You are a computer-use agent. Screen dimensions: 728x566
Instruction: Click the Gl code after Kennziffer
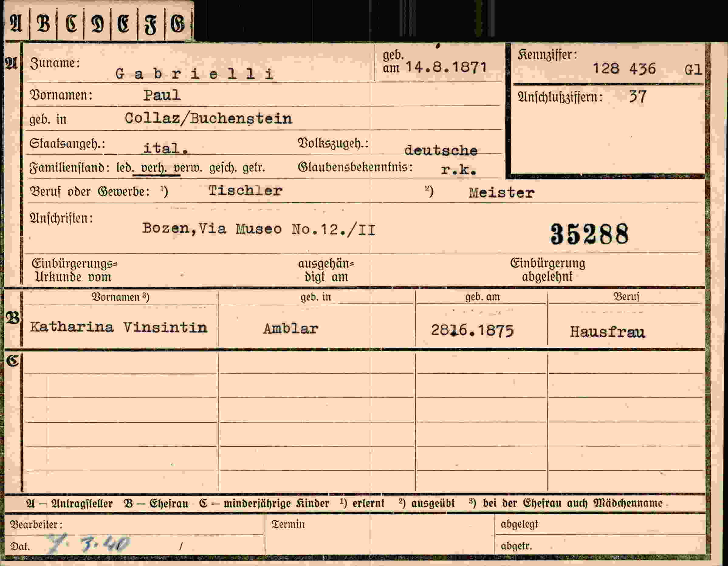(693, 70)
